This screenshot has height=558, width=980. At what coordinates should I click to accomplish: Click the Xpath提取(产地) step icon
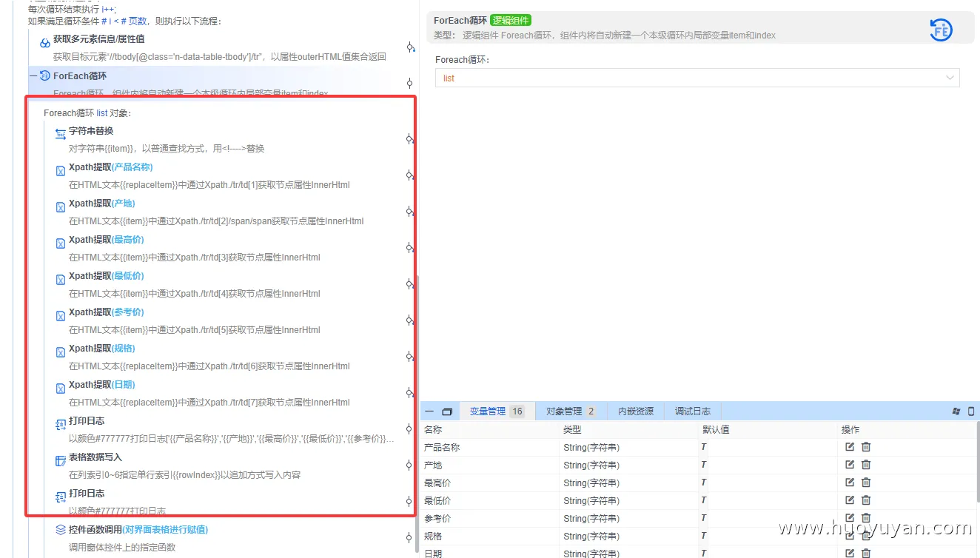(x=61, y=207)
